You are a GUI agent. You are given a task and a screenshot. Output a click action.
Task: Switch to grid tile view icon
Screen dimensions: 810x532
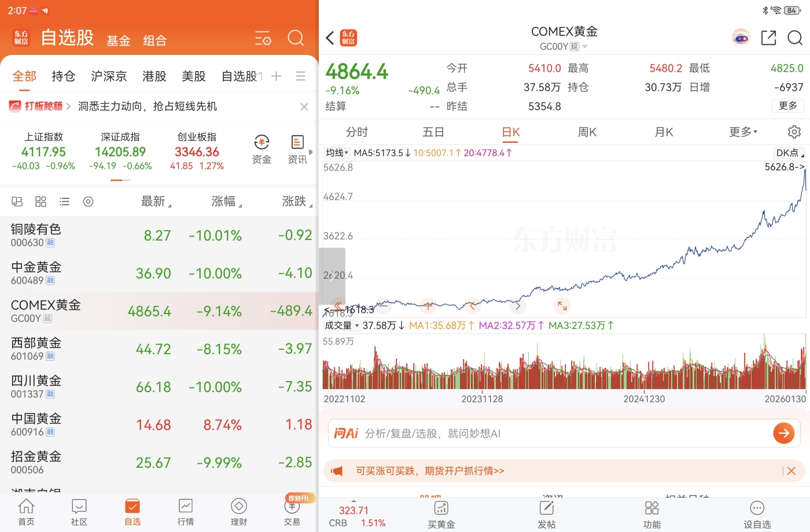[41, 201]
